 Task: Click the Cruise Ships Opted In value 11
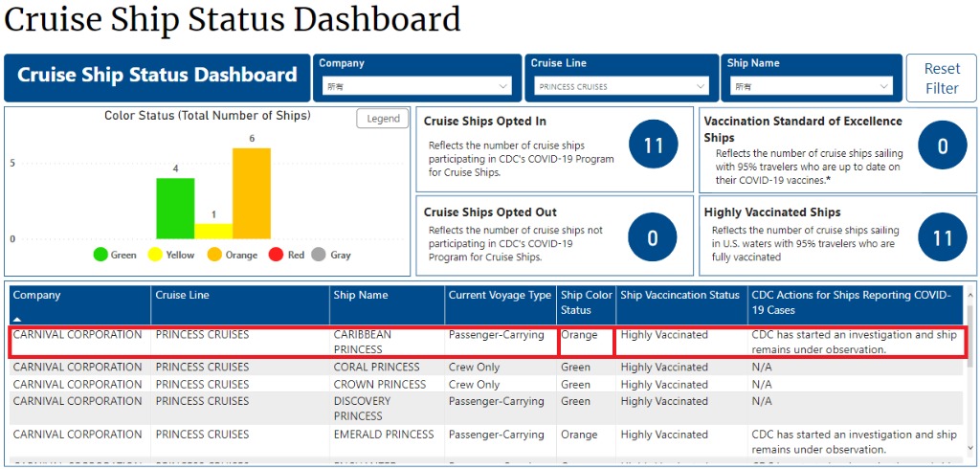pyautogui.click(x=653, y=145)
